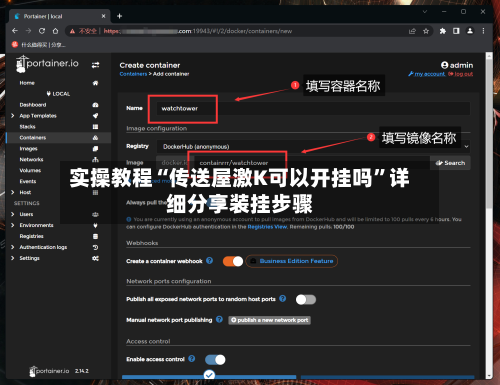Open Volumes in the sidebar
The width and height of the screenshot is (500, 385).
pyautogui.click(x=30, y=171)
